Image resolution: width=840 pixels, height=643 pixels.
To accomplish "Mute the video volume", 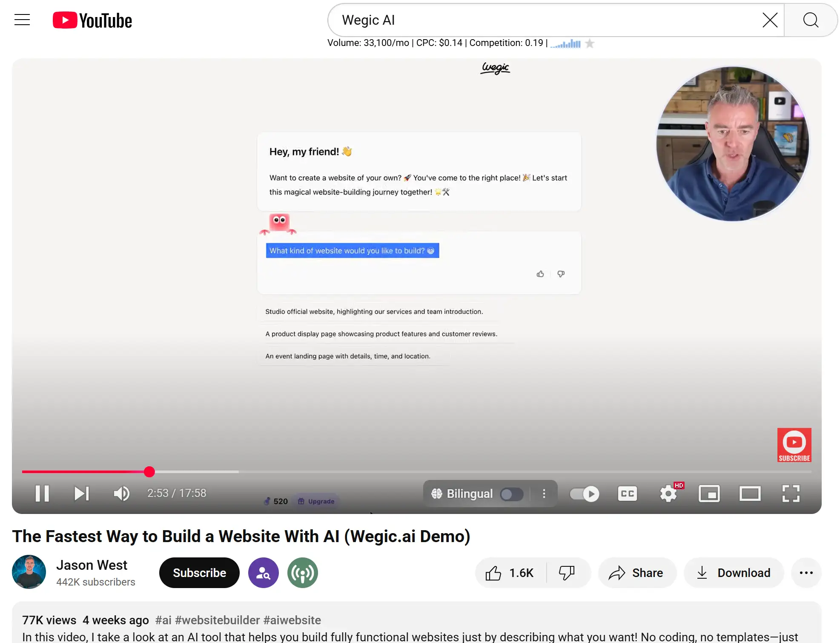I will [122, 494].
